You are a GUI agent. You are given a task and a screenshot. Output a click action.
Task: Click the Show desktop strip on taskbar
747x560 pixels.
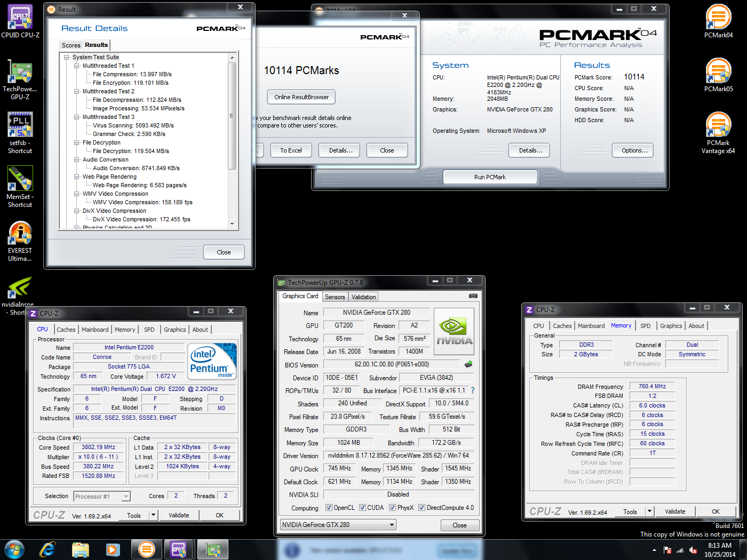[x=743, y=550]
